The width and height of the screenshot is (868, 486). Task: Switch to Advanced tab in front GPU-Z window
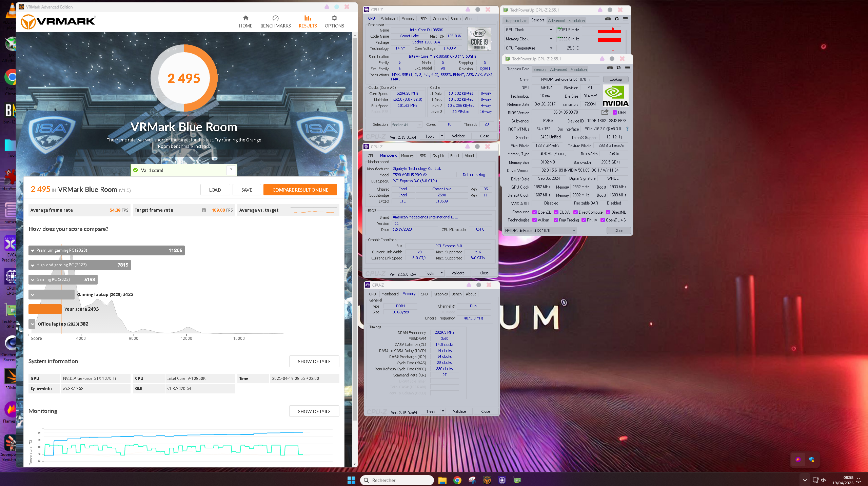[558, 70]
